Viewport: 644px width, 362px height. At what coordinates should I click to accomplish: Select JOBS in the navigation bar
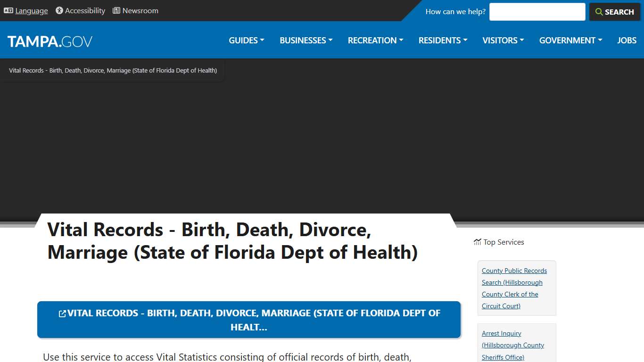coord(627,41)
